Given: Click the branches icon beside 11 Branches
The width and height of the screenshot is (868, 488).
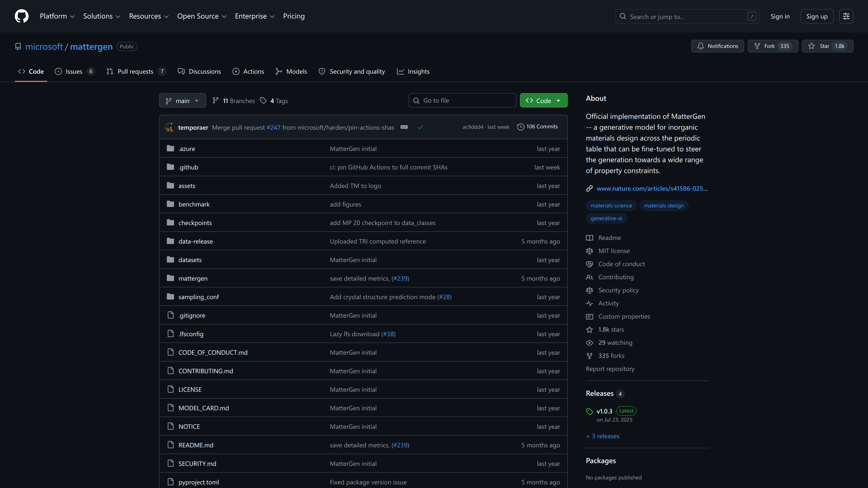Looking at the screenshot, I should tap(216, 100).
